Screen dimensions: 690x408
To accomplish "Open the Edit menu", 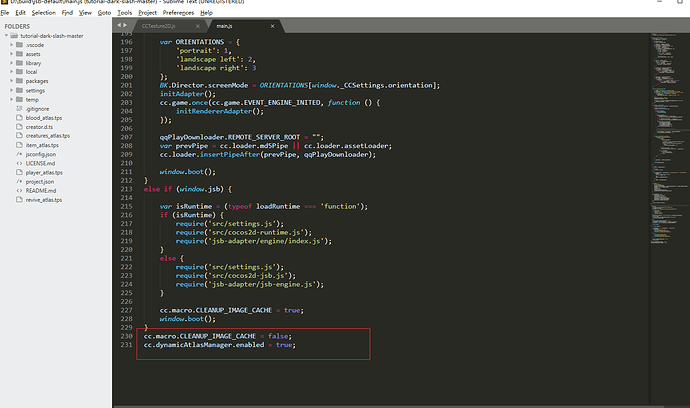I will [x=20, y=13].
